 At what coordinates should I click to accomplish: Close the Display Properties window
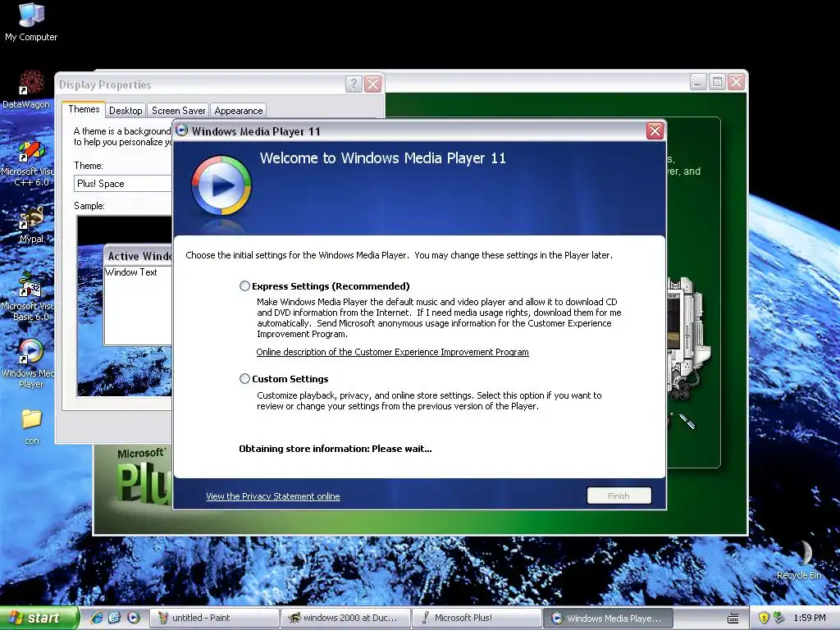click(373, 84)
